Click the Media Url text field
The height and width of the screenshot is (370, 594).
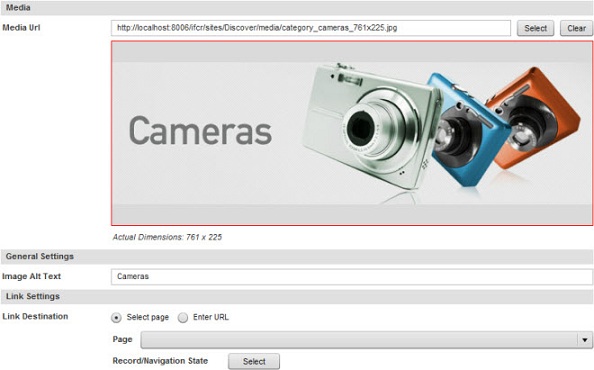(311, 28)
